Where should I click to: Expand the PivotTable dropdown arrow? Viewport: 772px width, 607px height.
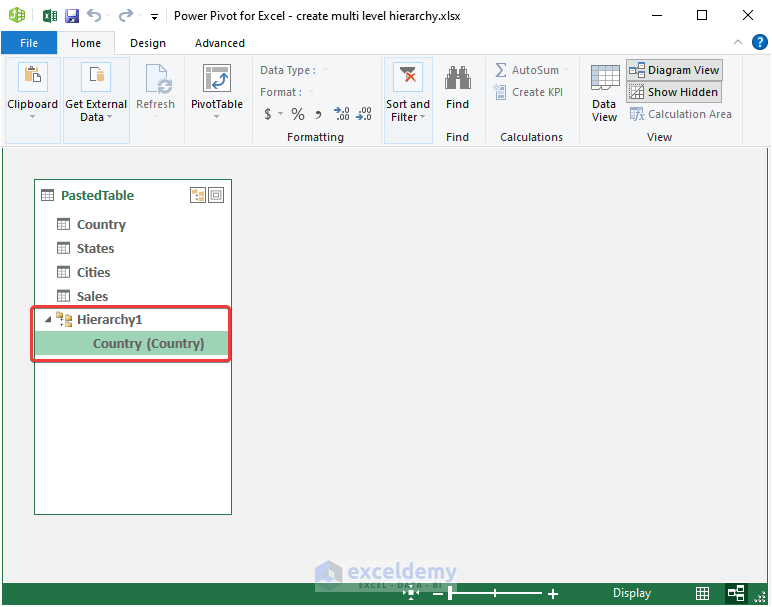click(x=217, y=117)
